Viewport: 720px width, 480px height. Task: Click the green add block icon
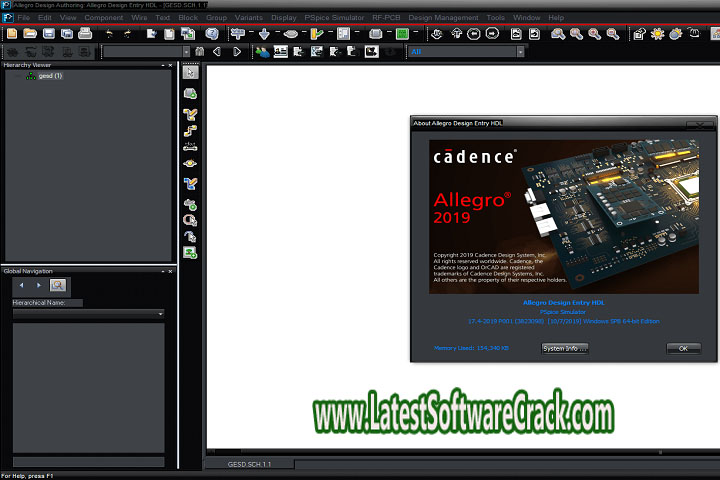coord(190,253)
